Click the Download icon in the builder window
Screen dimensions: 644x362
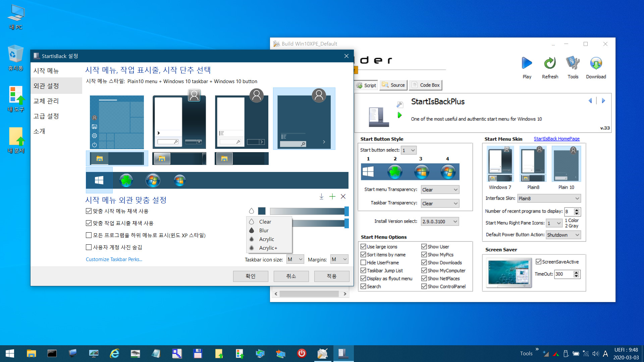pos(596,63)
